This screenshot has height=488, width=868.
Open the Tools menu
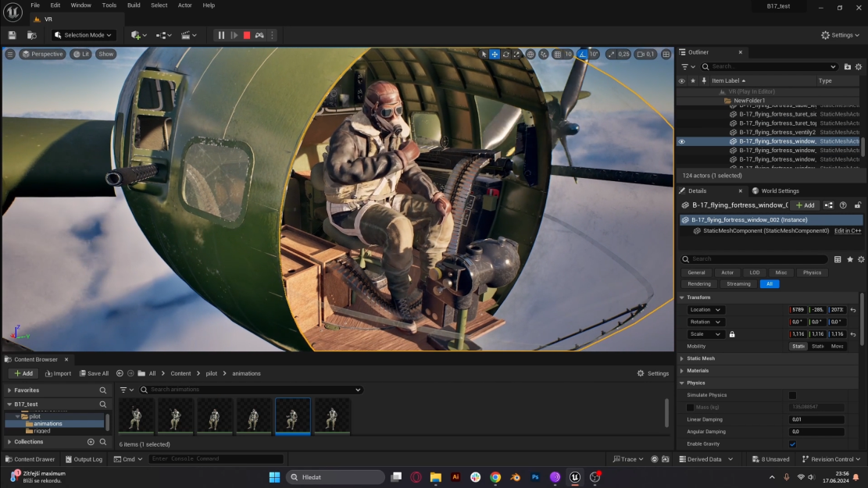109,5
